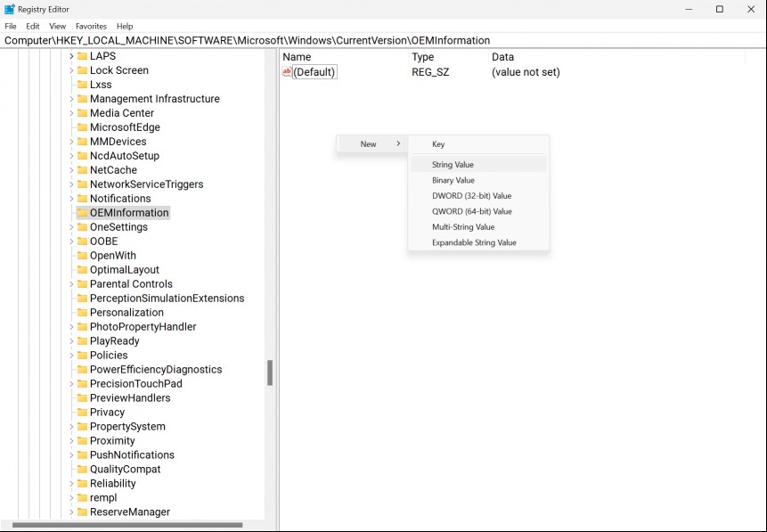Click the PlayReady folder icon
This screenshot has width=767, height=532.
click(82, 340)
